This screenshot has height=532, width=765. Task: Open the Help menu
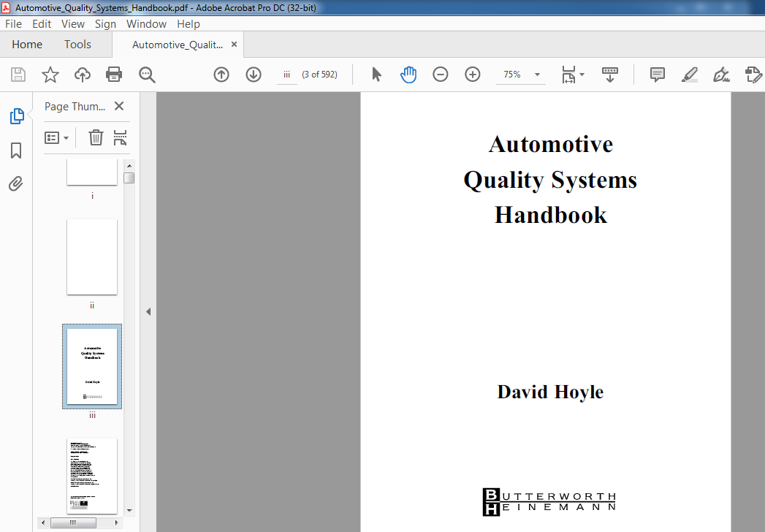(189, 24)
